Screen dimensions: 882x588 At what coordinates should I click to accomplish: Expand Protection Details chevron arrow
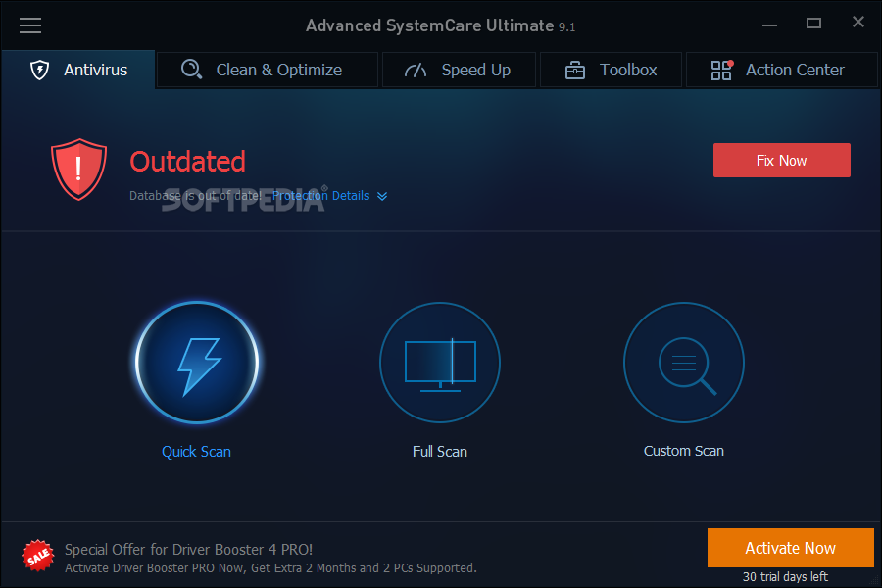pos(382,196)
